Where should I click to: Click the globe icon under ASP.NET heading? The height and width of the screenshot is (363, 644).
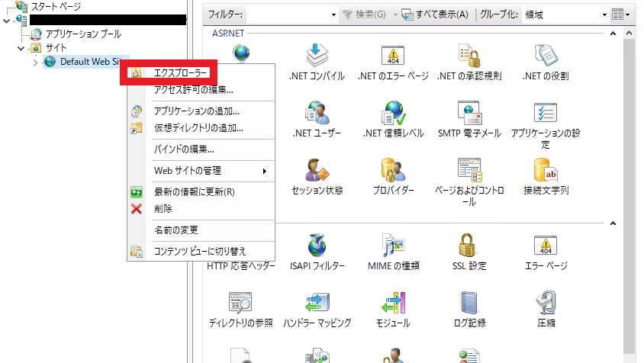pyautogui.click(x=241, y=53)
